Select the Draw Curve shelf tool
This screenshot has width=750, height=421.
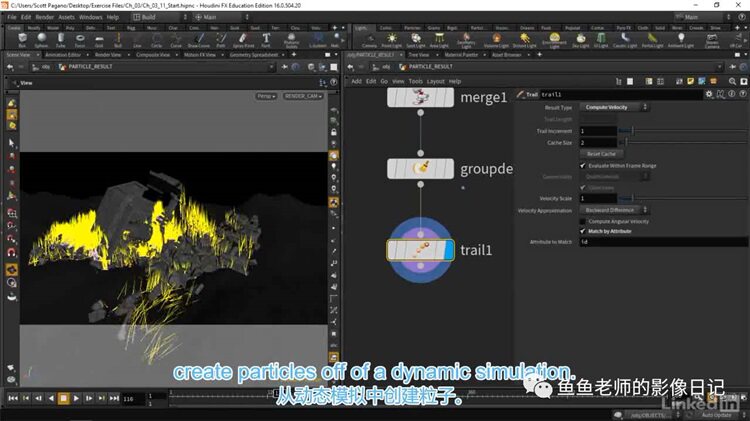coord(199,40)
